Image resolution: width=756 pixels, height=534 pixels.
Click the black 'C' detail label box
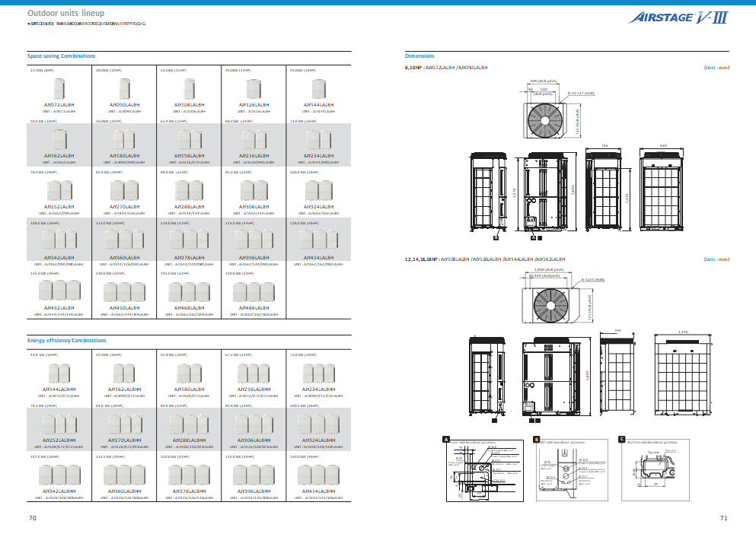point(622,440)
